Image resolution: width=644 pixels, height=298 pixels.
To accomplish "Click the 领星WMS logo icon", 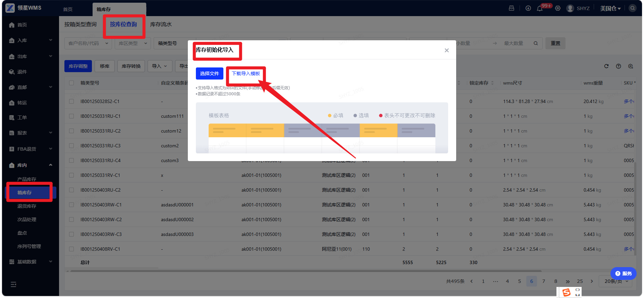I will [x=10, y=8].
